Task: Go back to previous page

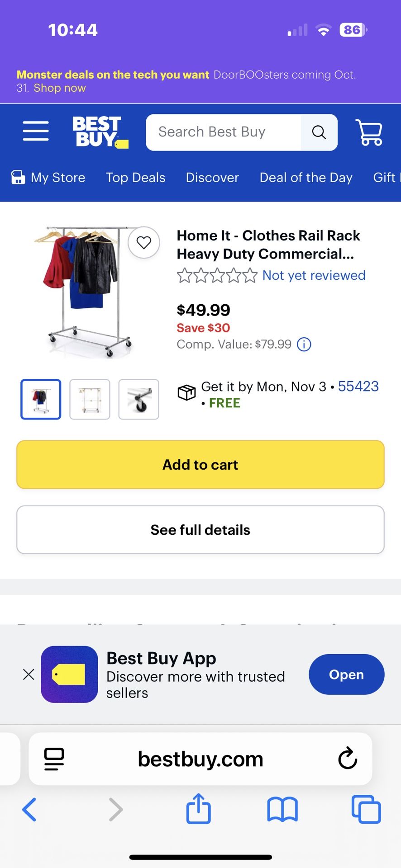Action: tap(29, 809)
